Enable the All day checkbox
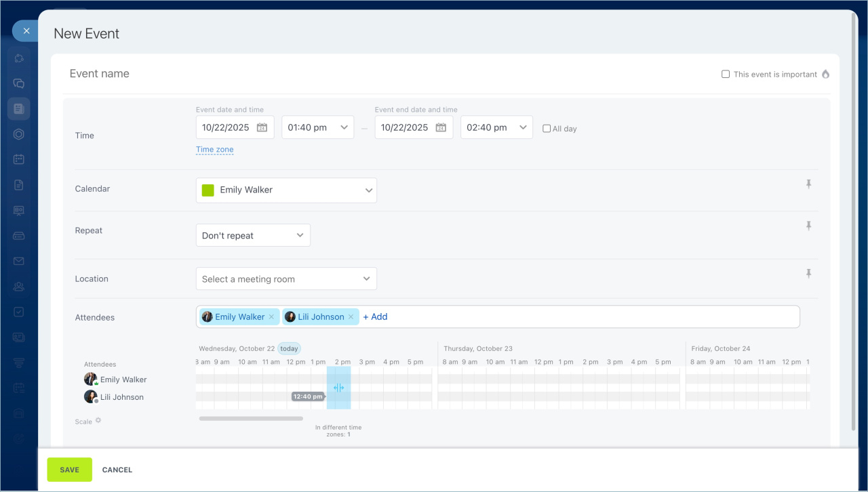The width and height of the screenshot is (868, 492). point(547,129)
